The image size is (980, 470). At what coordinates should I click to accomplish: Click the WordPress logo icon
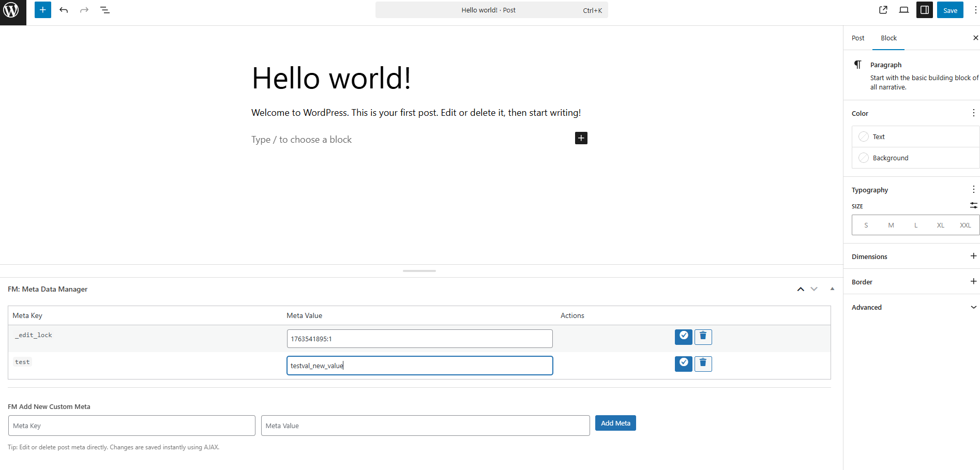coord(11,10)
